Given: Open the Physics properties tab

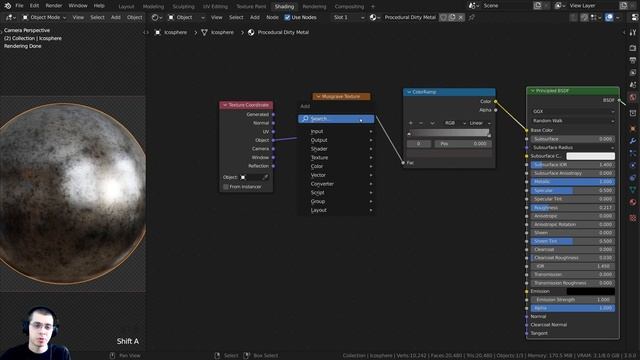Looking at the screenshot, I should point(633,165).
